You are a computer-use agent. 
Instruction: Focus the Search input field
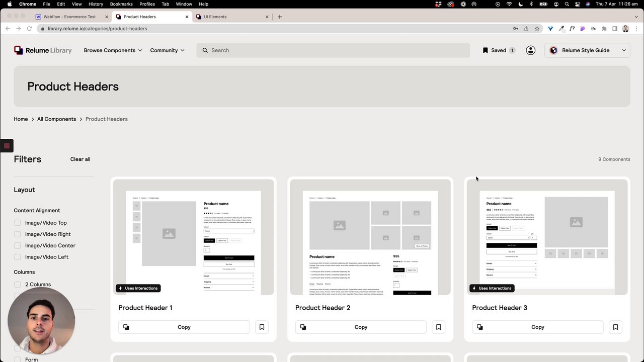(x=333, y=50)
